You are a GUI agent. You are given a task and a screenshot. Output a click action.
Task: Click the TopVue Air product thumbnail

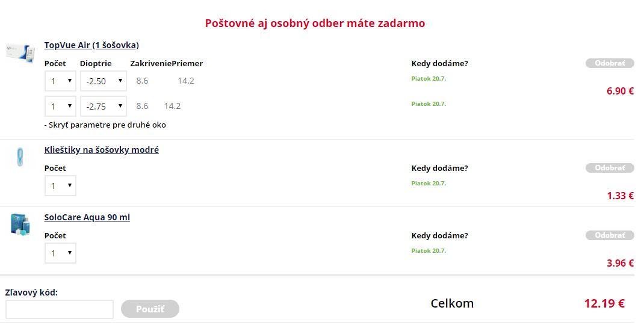point(20,52)
